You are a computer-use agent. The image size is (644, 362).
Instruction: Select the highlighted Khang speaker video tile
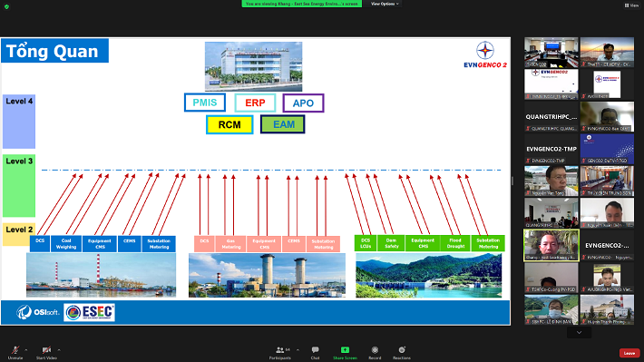[551, 245]
